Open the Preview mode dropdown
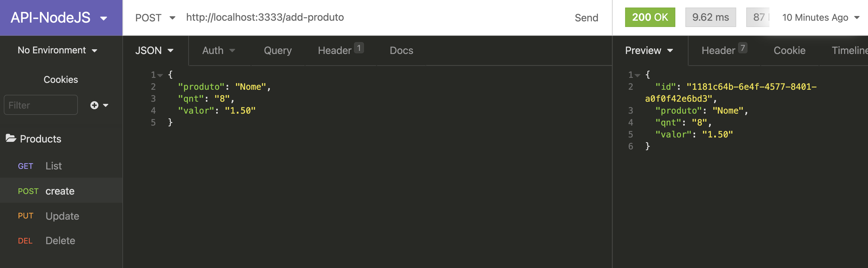Screen dimensions: 868x268 tap(649, 50)
